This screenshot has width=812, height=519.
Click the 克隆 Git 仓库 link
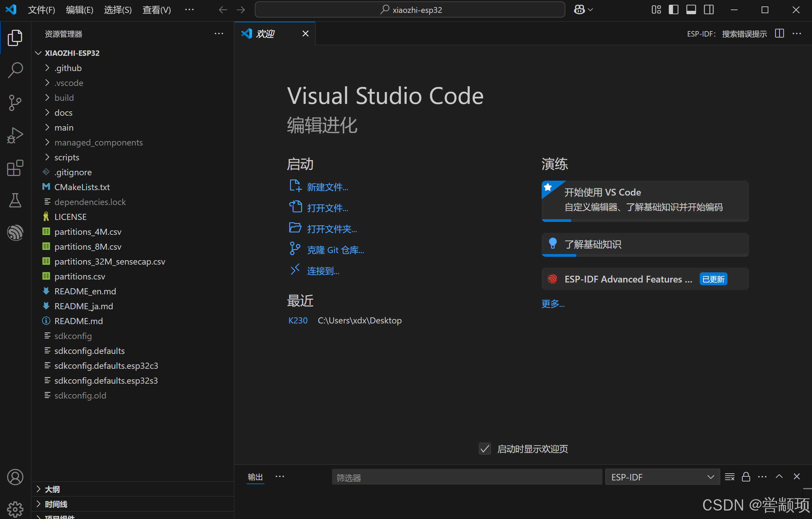tap(335, 250)
